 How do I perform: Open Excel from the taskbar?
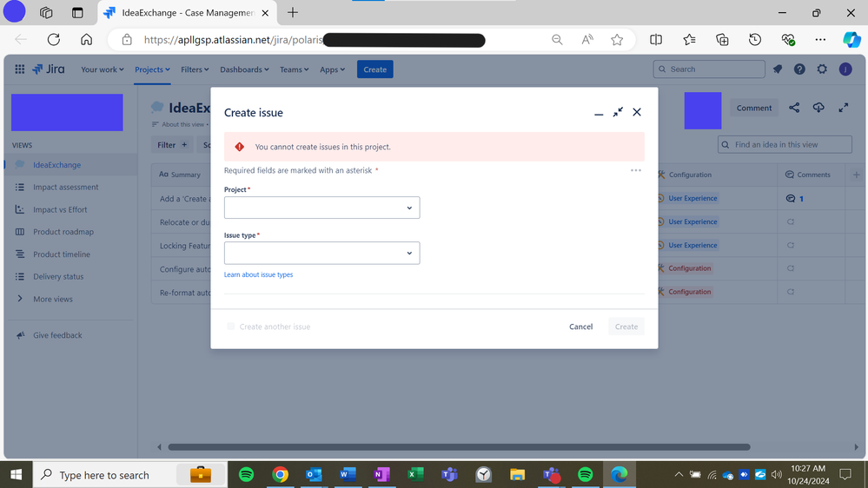(415, 475)
